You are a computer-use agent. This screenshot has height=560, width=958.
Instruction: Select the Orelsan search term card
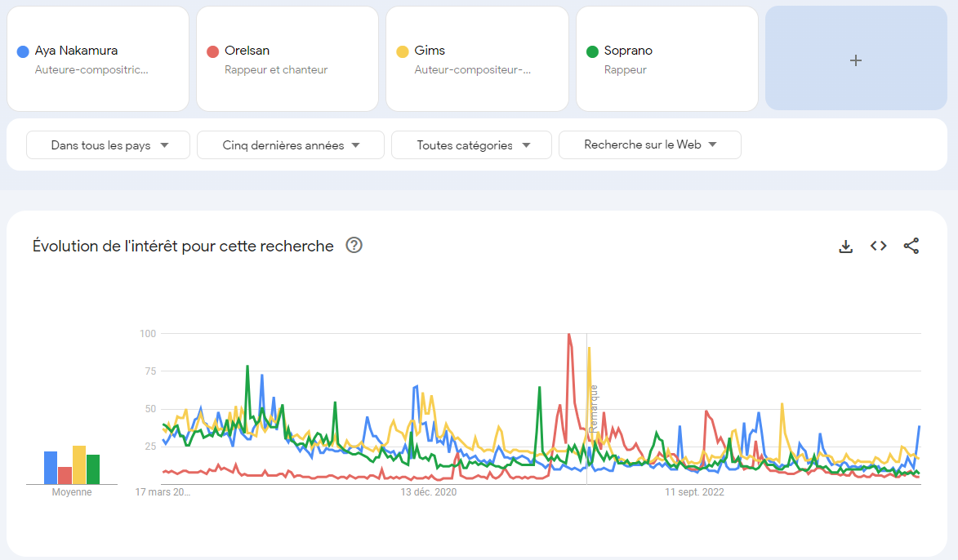coord(287,59)
